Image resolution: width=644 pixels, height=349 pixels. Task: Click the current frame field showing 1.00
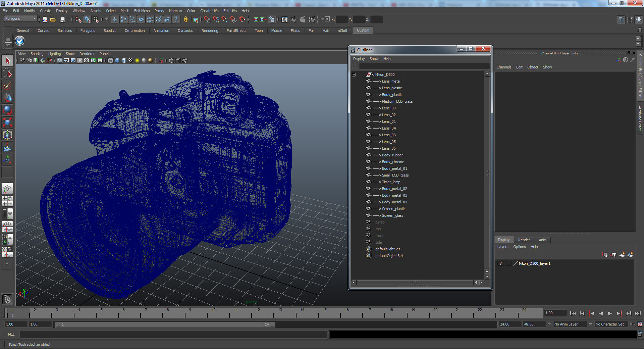point(555,313)
